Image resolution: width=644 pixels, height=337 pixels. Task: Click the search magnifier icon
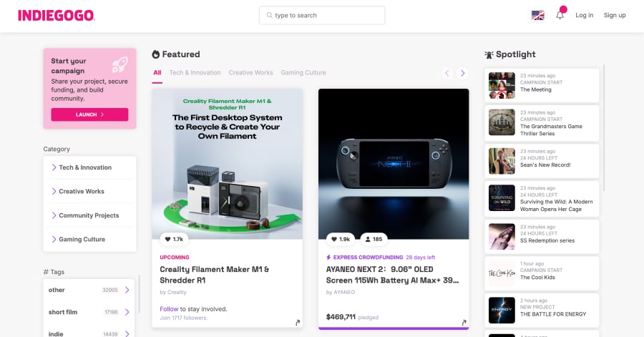tap(270, 15)
